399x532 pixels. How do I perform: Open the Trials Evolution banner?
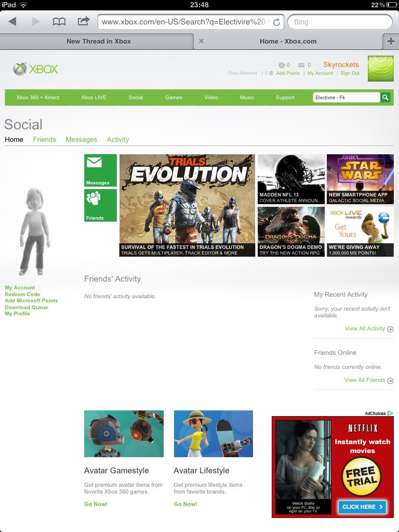click(187, 205)
